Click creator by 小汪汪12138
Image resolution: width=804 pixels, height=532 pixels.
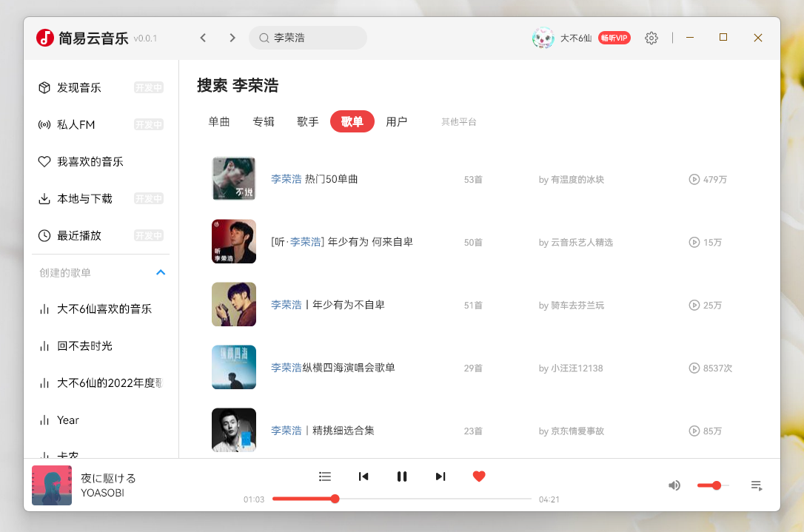click(571, 368)
